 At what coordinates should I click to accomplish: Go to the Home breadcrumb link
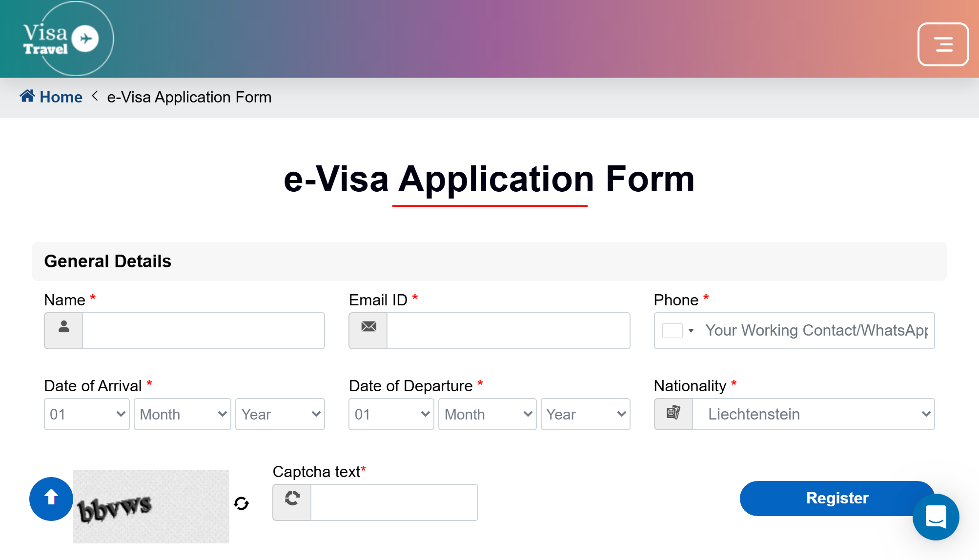61,97
